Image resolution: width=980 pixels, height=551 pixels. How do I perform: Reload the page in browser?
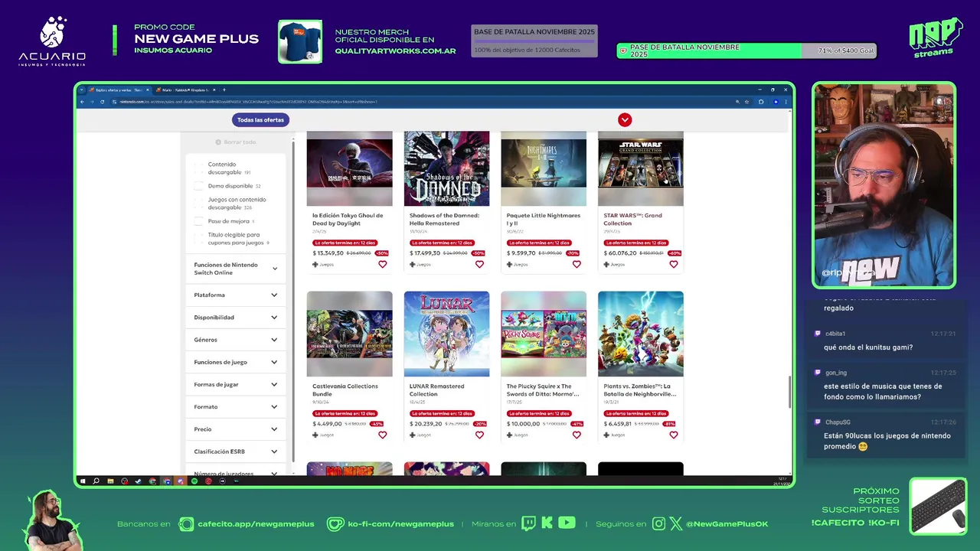(x=102, y=101)
